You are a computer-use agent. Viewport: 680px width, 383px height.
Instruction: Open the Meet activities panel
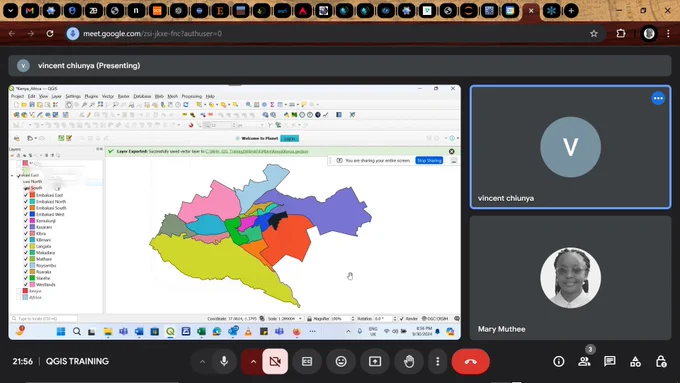tap(635, 361)
